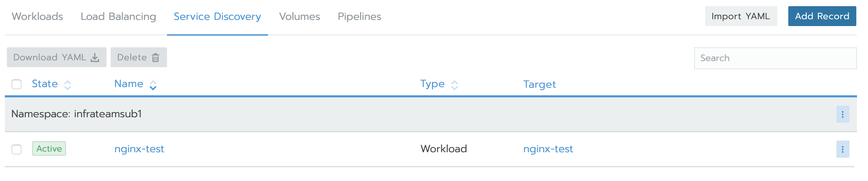Open the nginx-test record name link
This screenshot has height=181, width=868.
pos(139,149)
